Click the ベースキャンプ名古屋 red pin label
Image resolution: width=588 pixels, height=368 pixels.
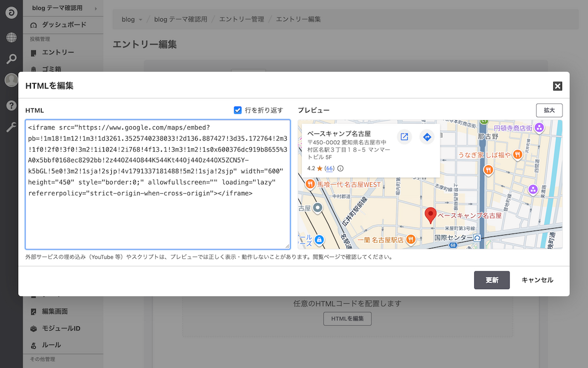point(469,215)
